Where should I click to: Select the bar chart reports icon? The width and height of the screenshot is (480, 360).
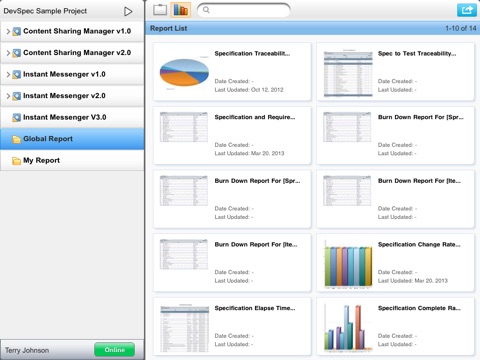[180, 9]
